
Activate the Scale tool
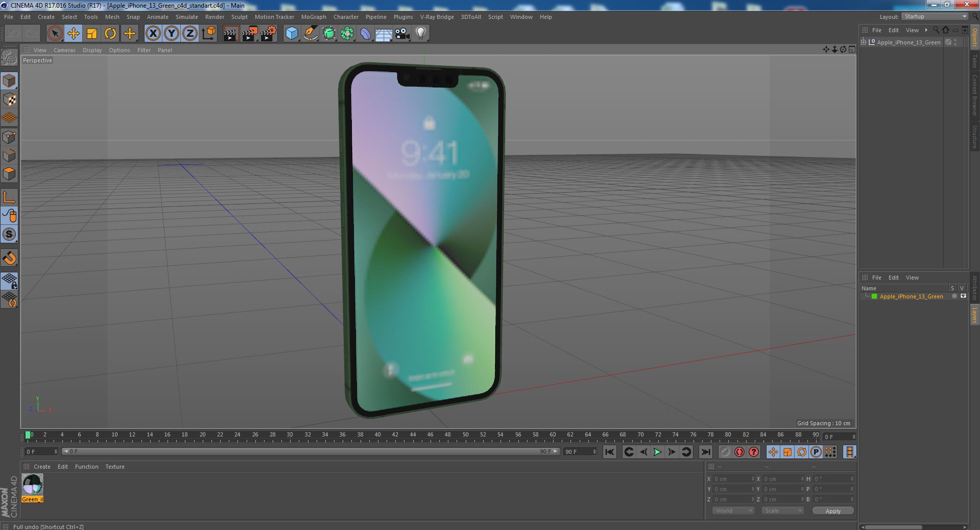[92, 34]
